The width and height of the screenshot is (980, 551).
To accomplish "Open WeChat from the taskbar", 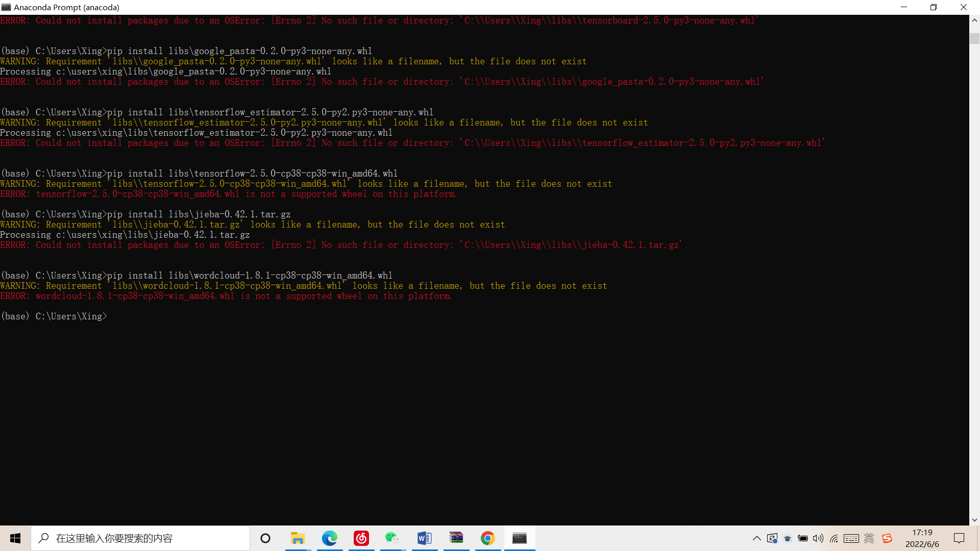I will tap(393, 538).
